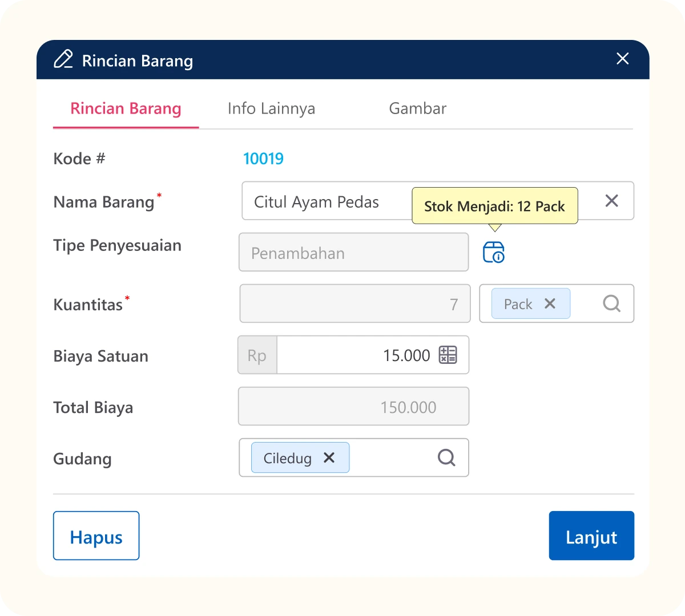Click the Total Biaya field
The width and height of the screenshot is (685, 616).
pyautogui.click(x=353, y=407)
